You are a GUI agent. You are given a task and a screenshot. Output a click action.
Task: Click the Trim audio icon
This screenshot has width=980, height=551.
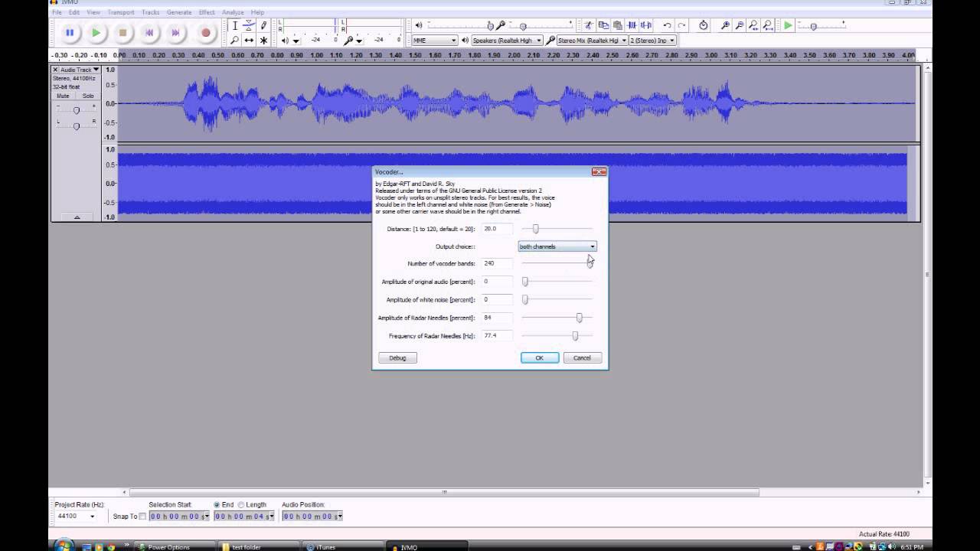[632, 25]
